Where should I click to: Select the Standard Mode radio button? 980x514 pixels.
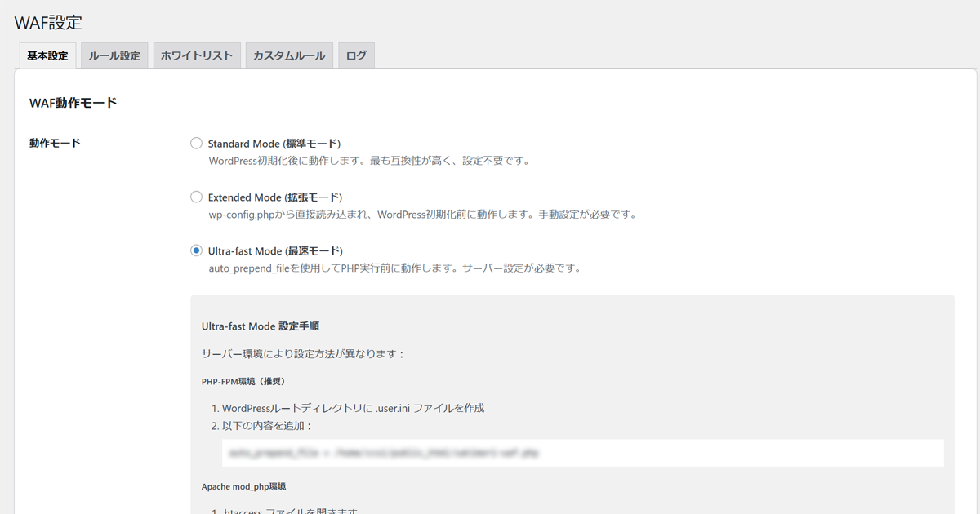[x=196, y=144]
